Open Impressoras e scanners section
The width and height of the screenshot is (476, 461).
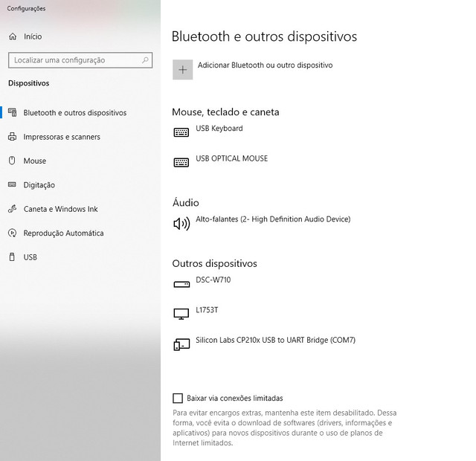pyautogui.click(x=61, y=137)
